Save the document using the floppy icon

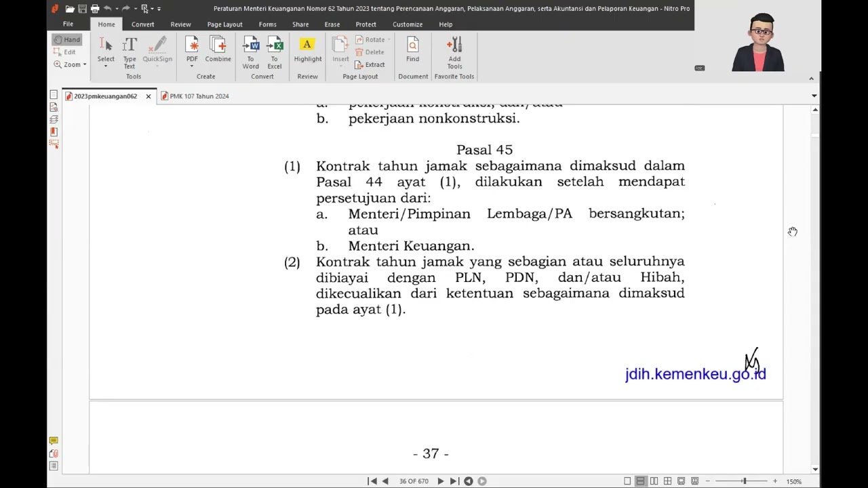pos(82,9)
